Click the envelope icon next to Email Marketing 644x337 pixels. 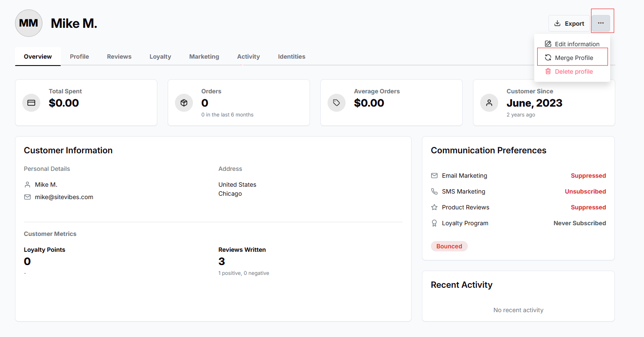(434, 176)
